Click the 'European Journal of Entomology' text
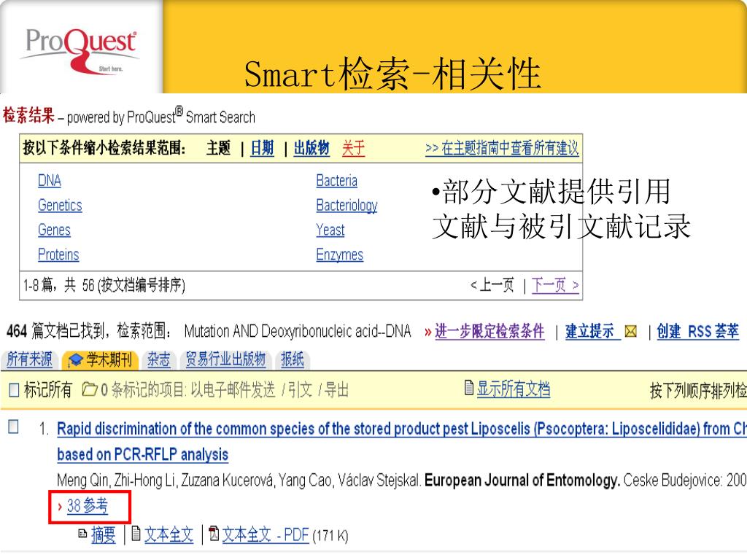The height and width of the screenshot is (560, 747). click(x=522, y=480)
